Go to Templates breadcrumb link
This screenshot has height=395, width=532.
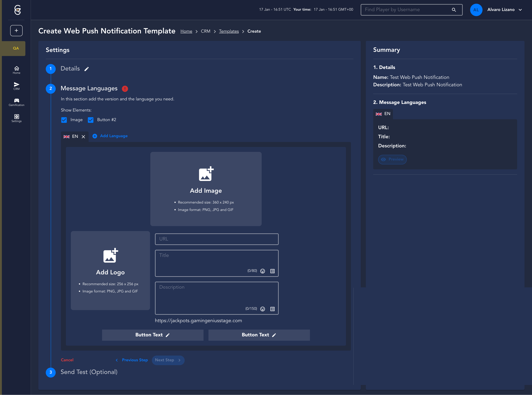pos(229,31)
